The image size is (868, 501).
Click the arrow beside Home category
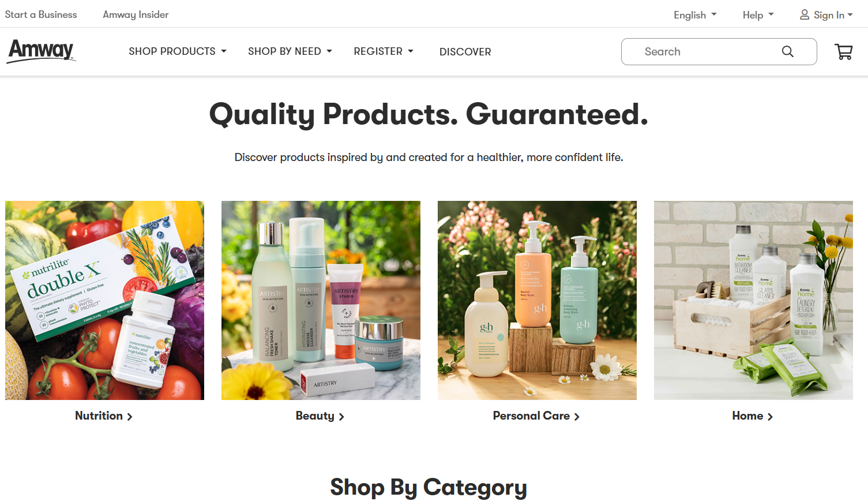pyautogui.click(x=770, y=417)
